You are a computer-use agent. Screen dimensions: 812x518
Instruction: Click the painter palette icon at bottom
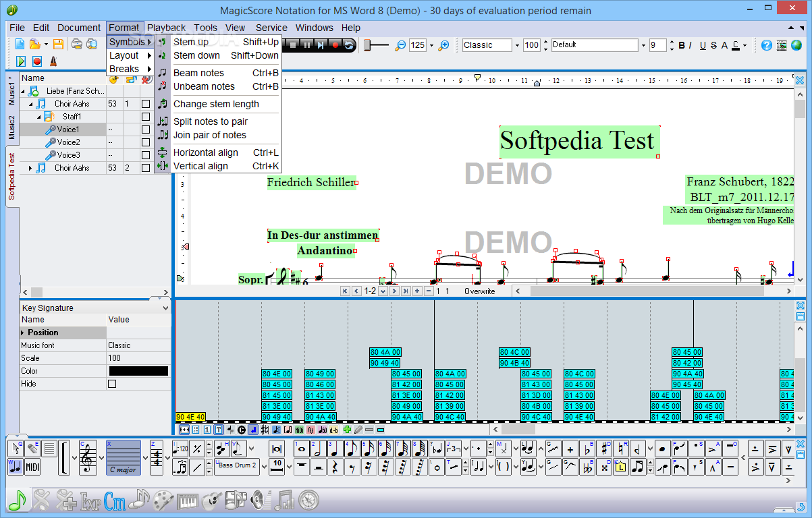click(x=163, y=500)
